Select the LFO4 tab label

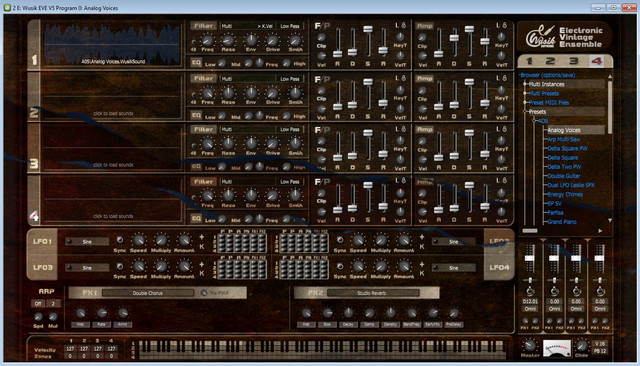(499, 268)
